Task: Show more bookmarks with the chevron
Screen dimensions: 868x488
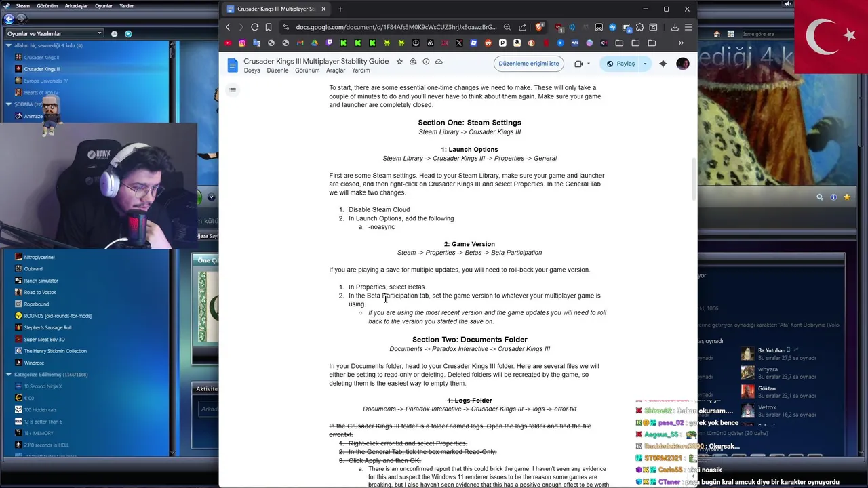Action: [681, 43]
